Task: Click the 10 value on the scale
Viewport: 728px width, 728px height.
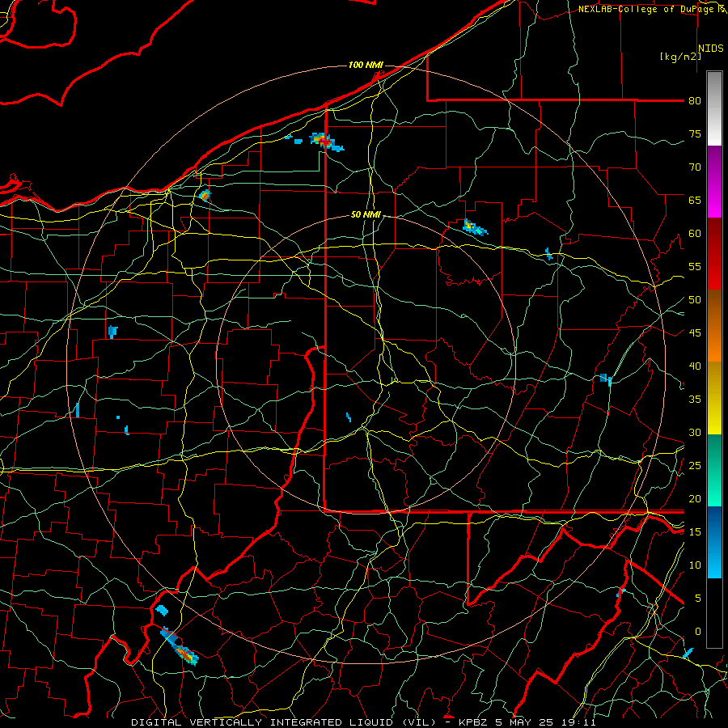Action: point(695,565)
